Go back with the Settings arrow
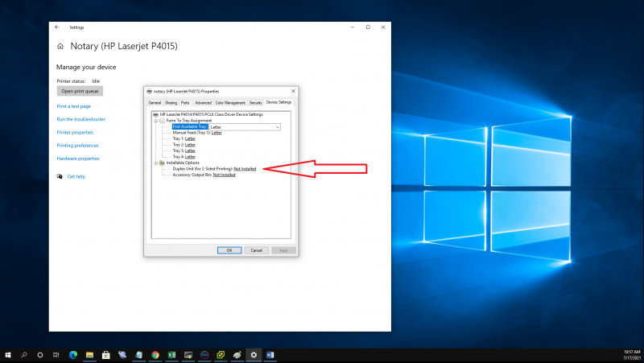The width and height of the screenshot is (644, 363). [x=56, y=27]
